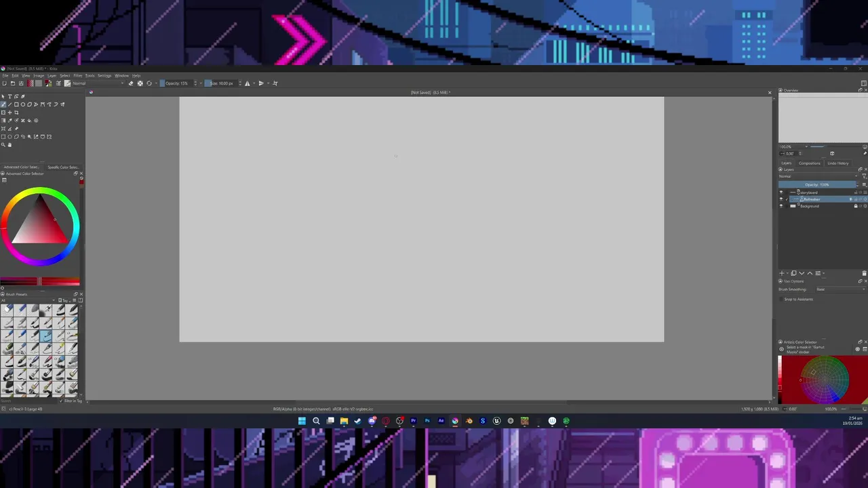Switch to Undo History tab
Image resolution: width=868 pixels, height=488 pixels.
click(x=837, y=163)
